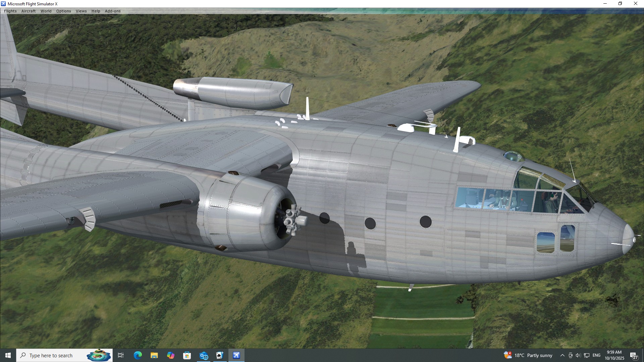Open Microsoft Store from the taskbar
Viewport: 644px width, 362px height.
(187, 355)
